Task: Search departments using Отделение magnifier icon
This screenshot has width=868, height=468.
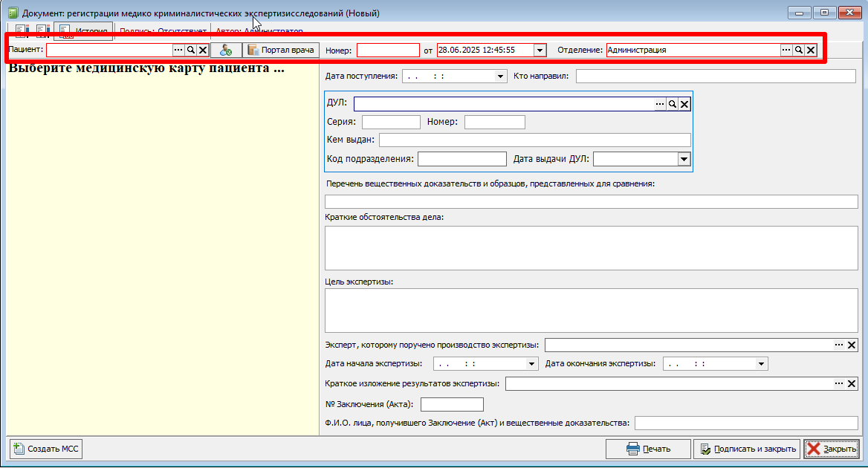Action: click(x=799, y=50)
